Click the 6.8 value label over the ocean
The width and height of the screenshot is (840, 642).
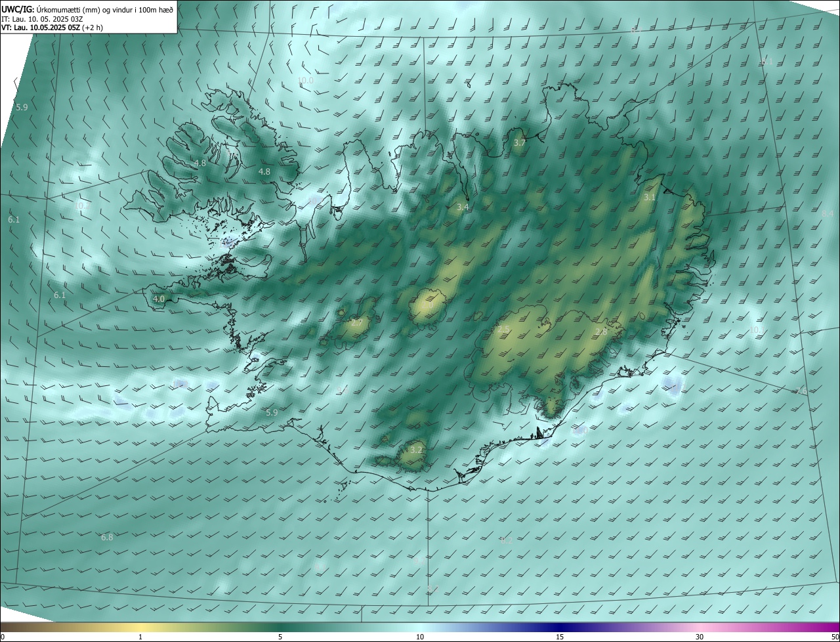pyautogui.click(x=107, y=537)
